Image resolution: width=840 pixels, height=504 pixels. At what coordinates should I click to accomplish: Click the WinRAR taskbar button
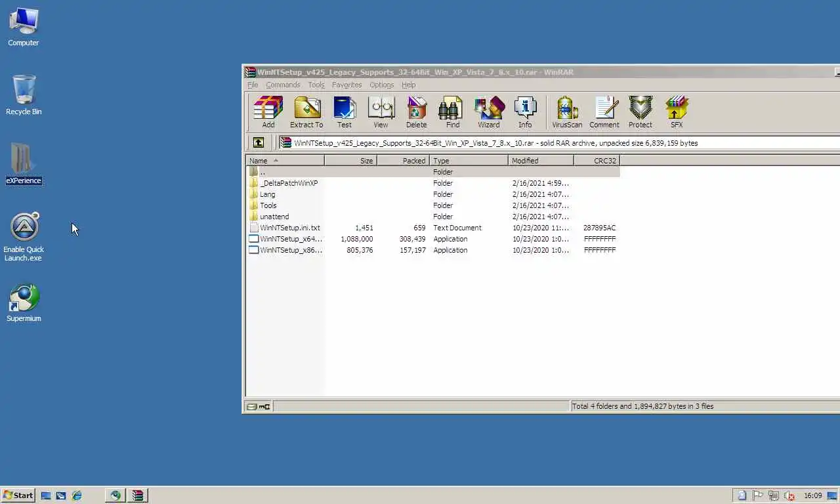(138, 495)
